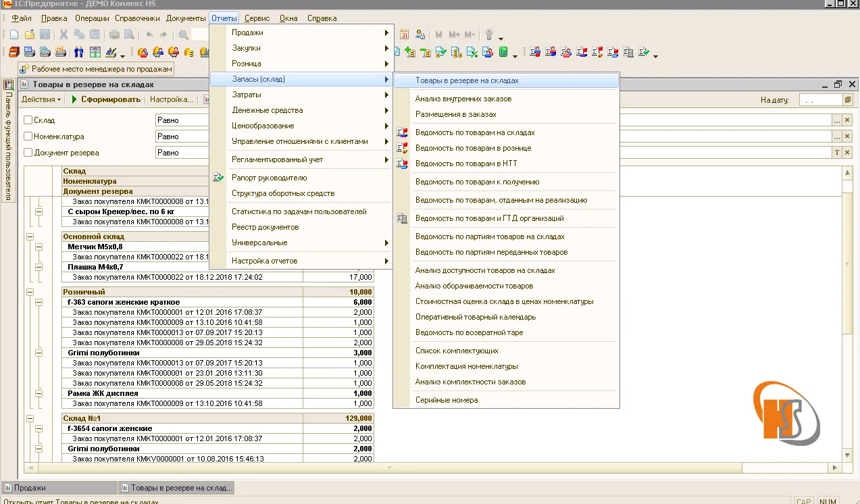Click the Панель функций пользователя side icon

point(9,85)
